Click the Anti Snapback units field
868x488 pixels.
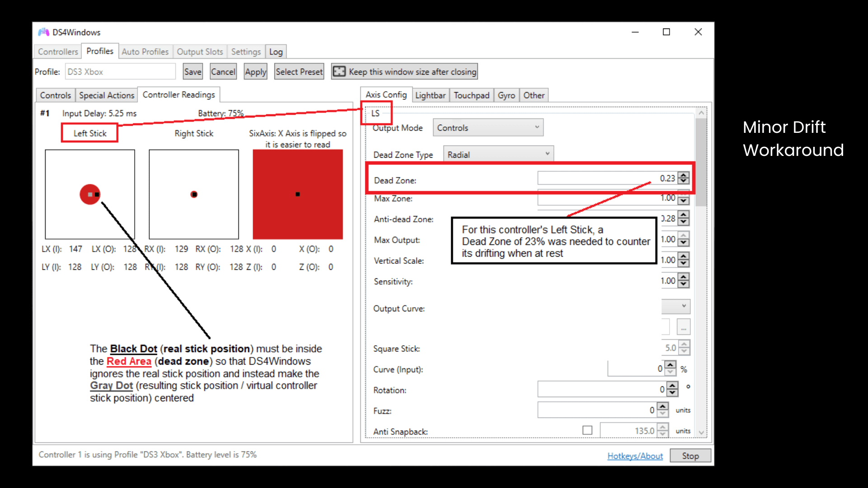pos(628,431)
